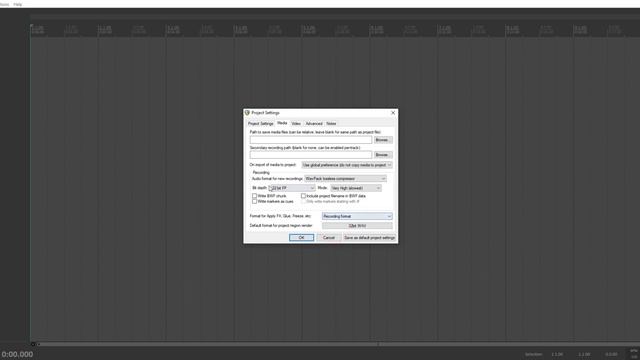Browse for secondary recording path
The width and height of the screenshot is (640, 360).
tap(383, 155)
